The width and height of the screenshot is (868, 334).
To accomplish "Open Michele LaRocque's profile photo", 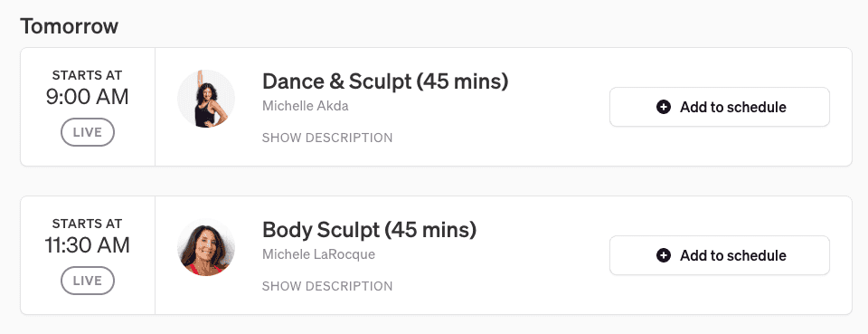I will pyautogui.click(x=206, y=248).
